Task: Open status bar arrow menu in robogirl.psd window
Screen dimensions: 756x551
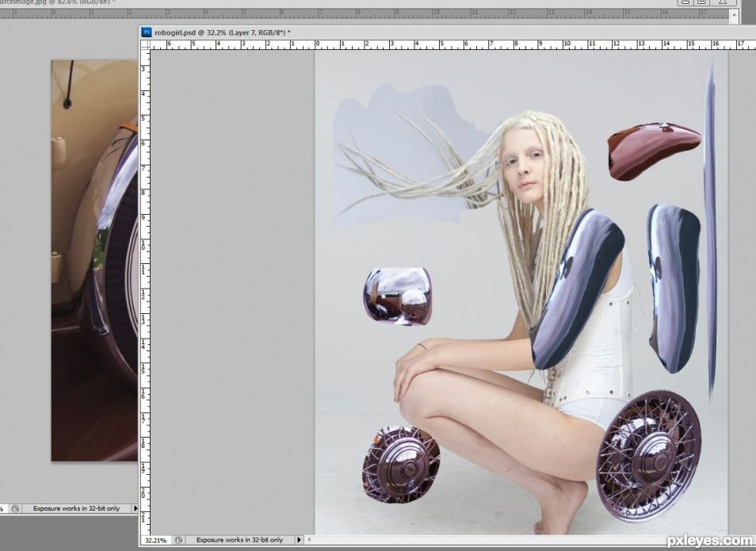Action: (299, 540)
